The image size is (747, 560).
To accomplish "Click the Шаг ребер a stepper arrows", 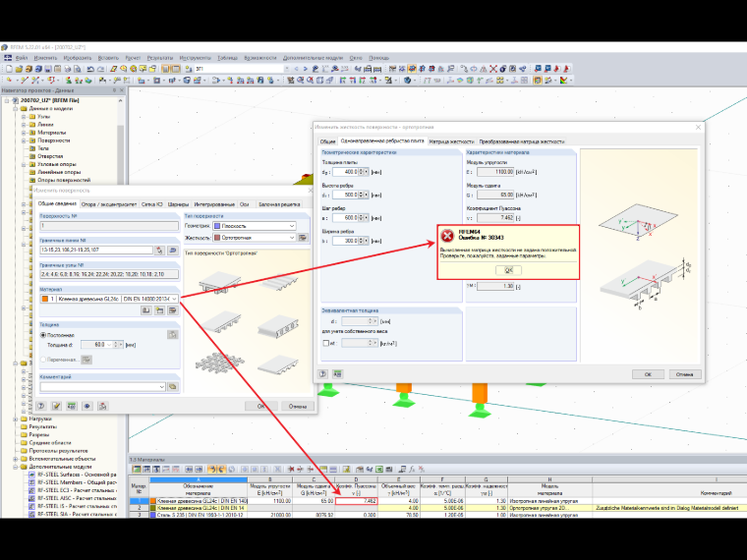I will click(x=361, y=218).
